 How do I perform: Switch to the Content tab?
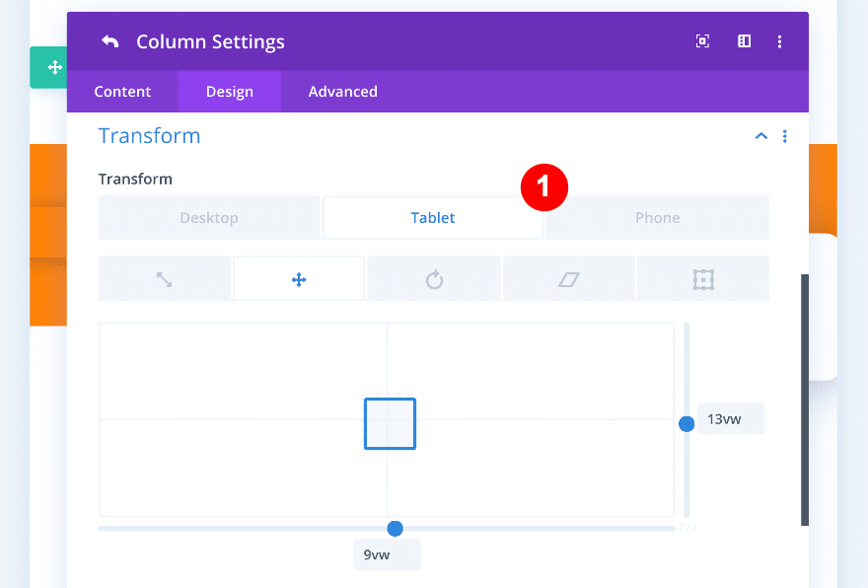[122, 91]
